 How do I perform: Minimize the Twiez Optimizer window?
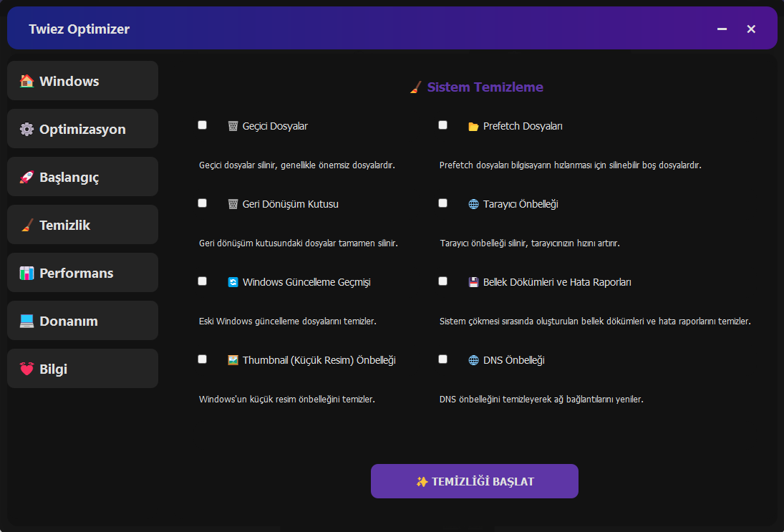point(722,29)
